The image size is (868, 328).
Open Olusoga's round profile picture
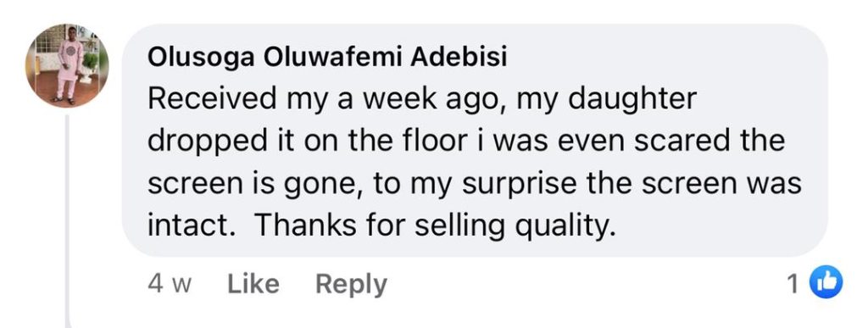(x=66, y=65)
